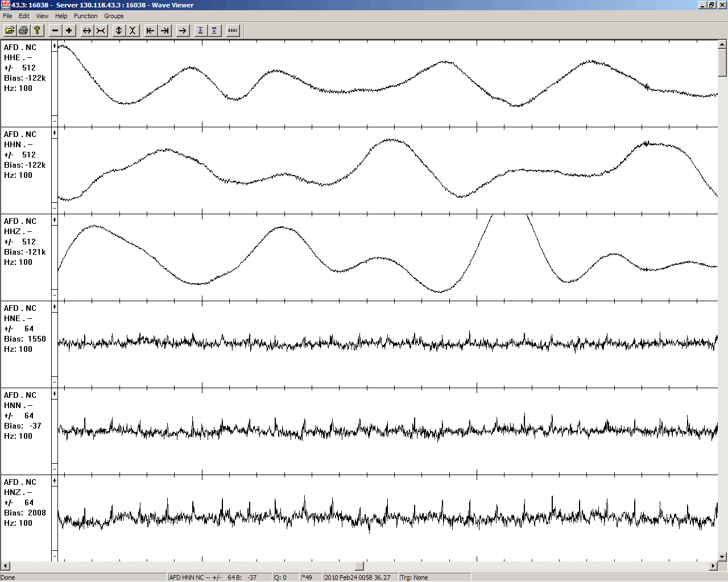Image resolution: width=728 pixels, height=582 pixels.
Task: Increase gain on the HNZ trace with plus
Action: tap(55, 481)
